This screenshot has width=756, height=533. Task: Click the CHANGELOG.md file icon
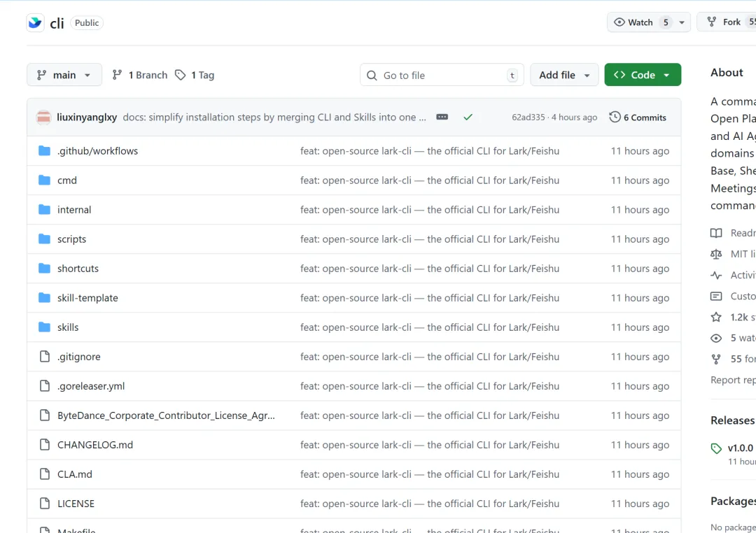(x=44, y=445)
